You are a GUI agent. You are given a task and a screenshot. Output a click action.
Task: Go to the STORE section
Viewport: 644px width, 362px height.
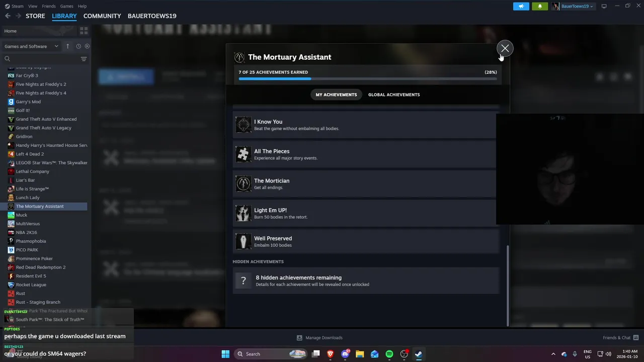[35, 16]
